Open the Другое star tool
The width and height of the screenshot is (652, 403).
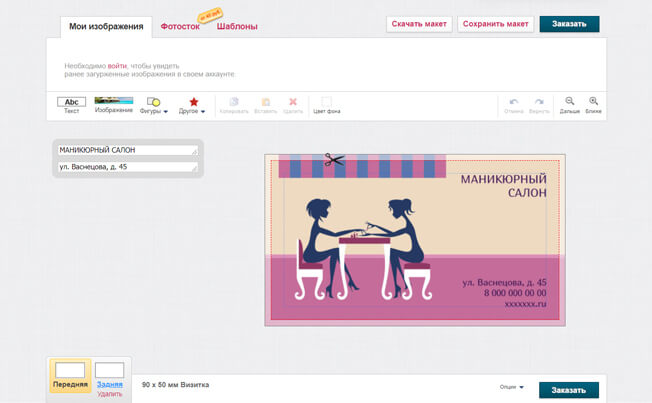tap(192, 106)
